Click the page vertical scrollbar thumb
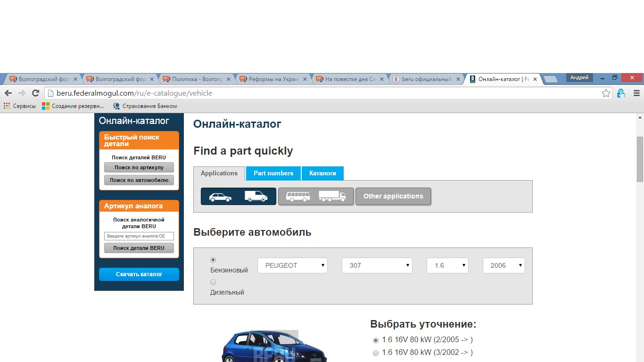644x362 pixels. tap(640, 159)
